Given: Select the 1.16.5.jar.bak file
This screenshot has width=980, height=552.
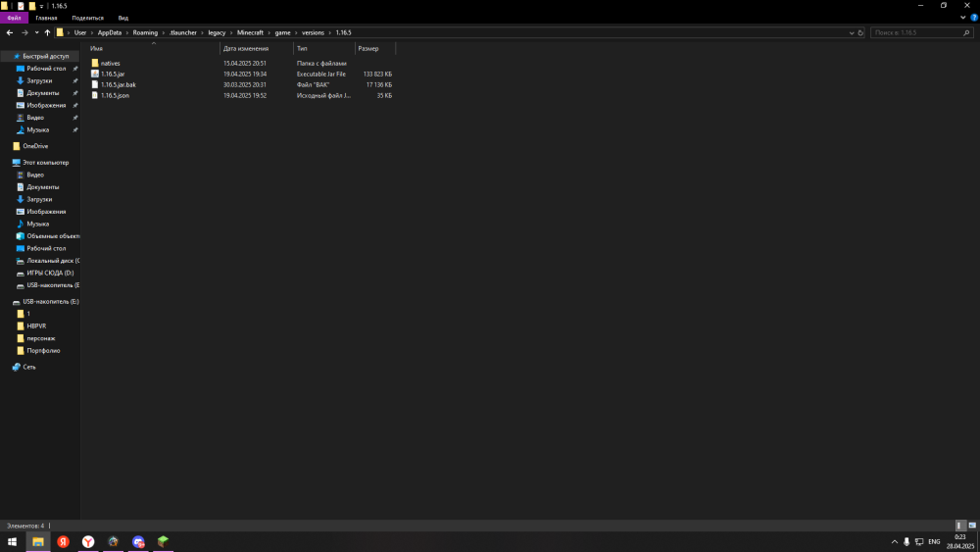Looking at the screenshot, I should pos(119,85).
